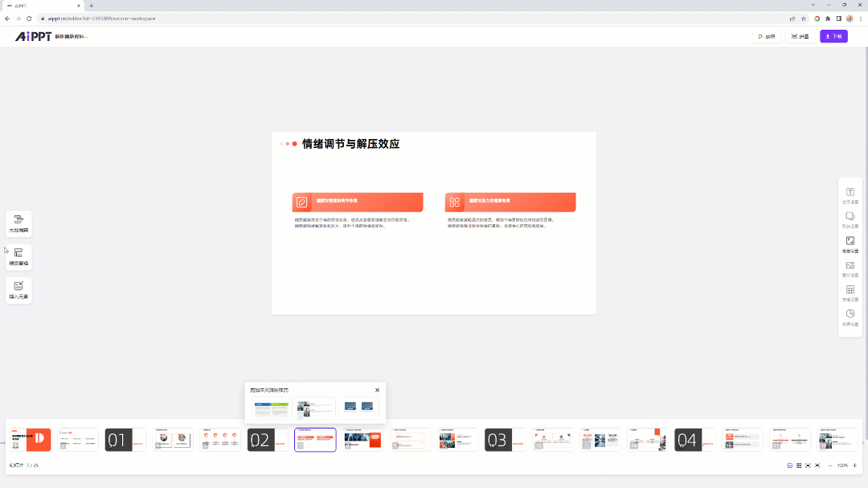Click the purple 下载 download button
The image size is (868, 488).
[x=833, y=36]
